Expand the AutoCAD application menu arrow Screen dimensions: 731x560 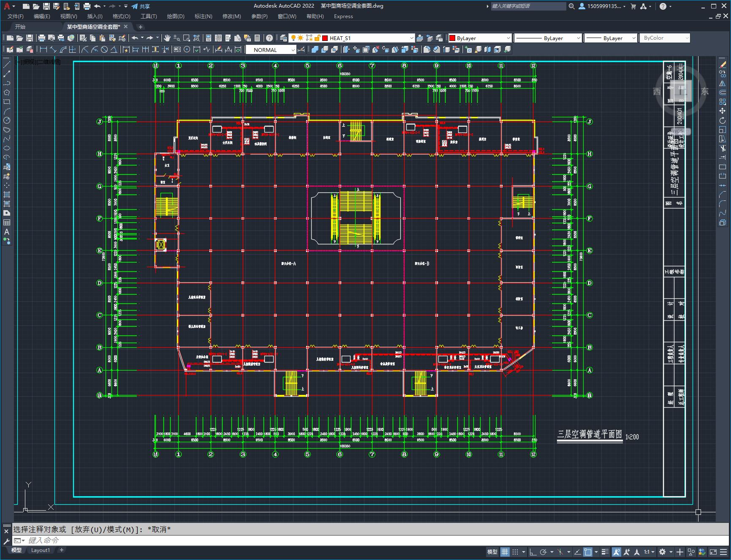point(14,6)
